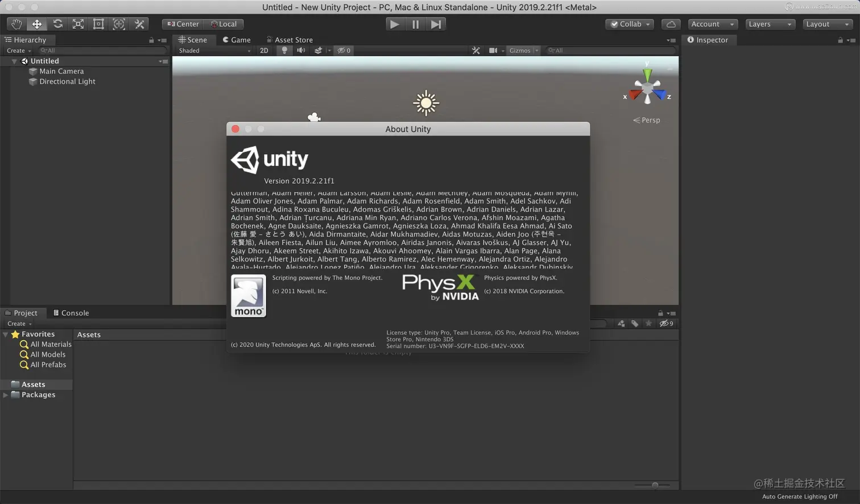Toggle handle rotation Local button
Image resolution: width=860 pixels, height=504 pixels.
click(224, 24)
